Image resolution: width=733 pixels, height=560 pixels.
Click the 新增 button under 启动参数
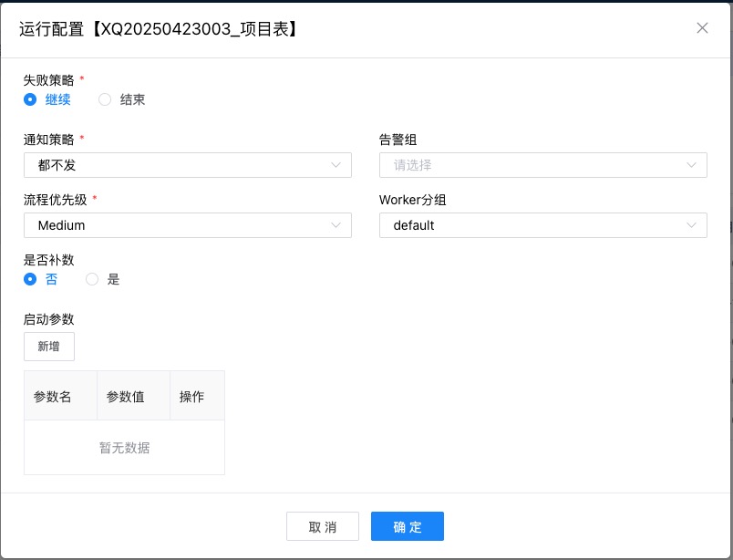click(48, 347)
